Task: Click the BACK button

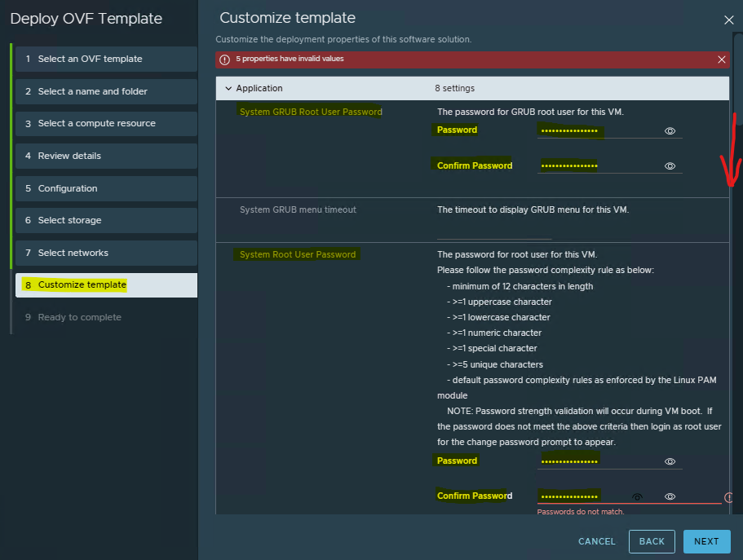Action: (x=652, y=541)
